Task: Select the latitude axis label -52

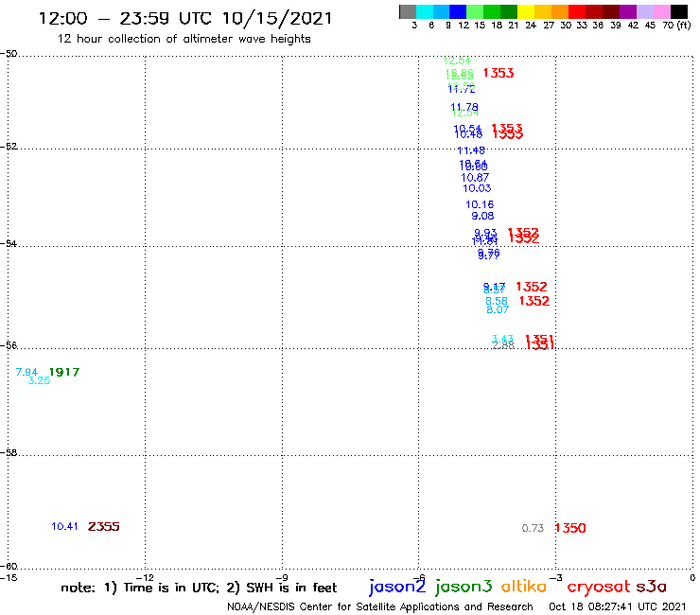Action: [9, 147]
